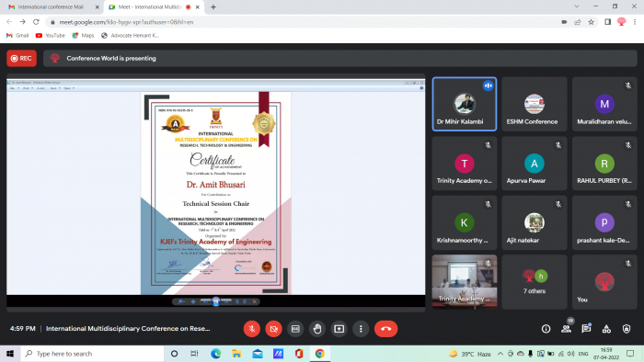
Task: Leave the call with red hang-up button
Action: pos(385,329)
